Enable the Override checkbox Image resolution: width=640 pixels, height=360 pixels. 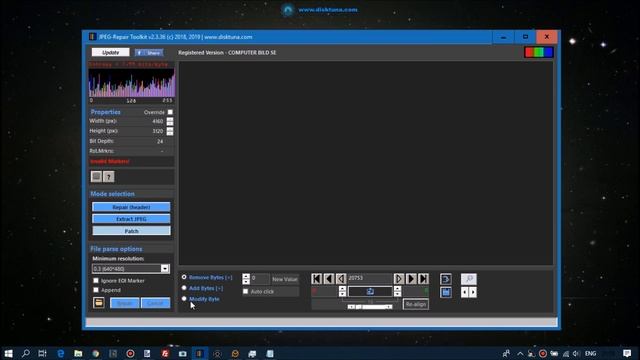pyautogui.click(x=170, y=112)
